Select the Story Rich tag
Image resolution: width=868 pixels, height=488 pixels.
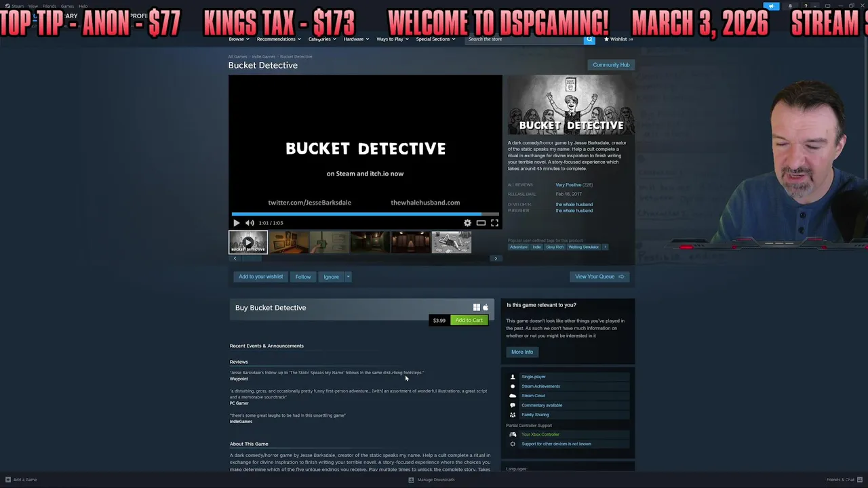[x=555, y=247]
